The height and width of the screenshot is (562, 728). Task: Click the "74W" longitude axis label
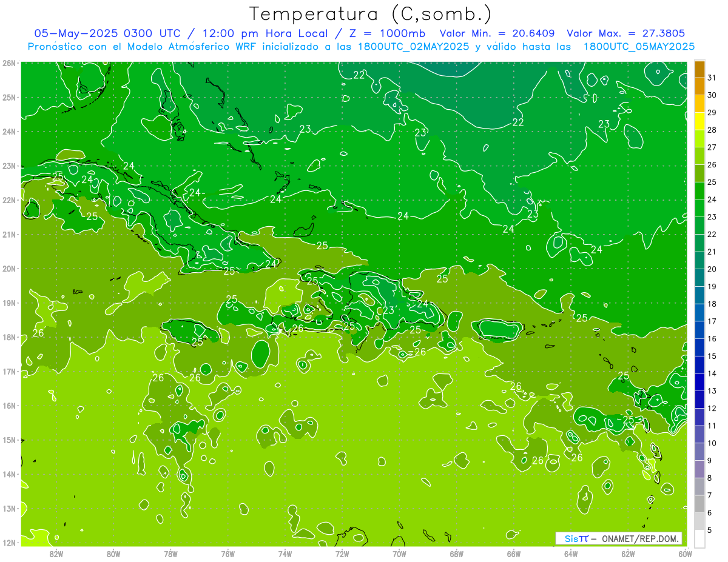tap(285, 554)
